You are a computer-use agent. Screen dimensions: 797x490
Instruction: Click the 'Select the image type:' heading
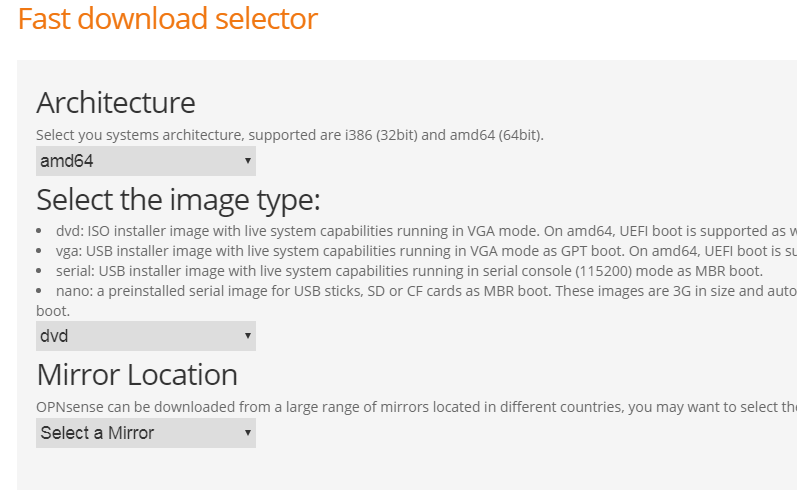coord(178,200)
